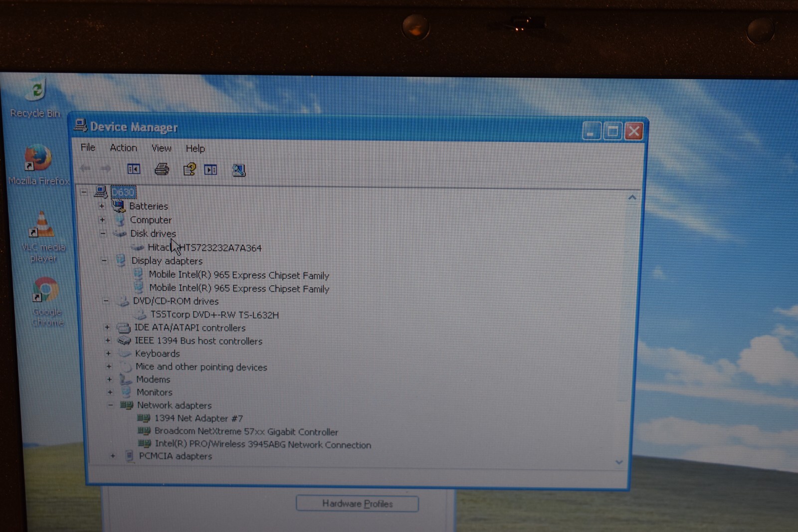Expand the Modems node
This screenshot has height=532, width=798.
pos(109,379)
